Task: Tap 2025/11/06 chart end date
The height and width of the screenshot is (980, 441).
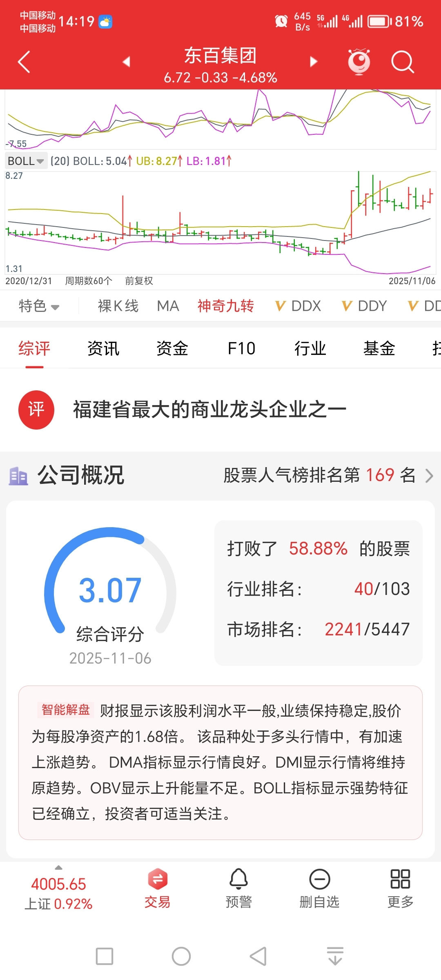Action: point(412,281)
